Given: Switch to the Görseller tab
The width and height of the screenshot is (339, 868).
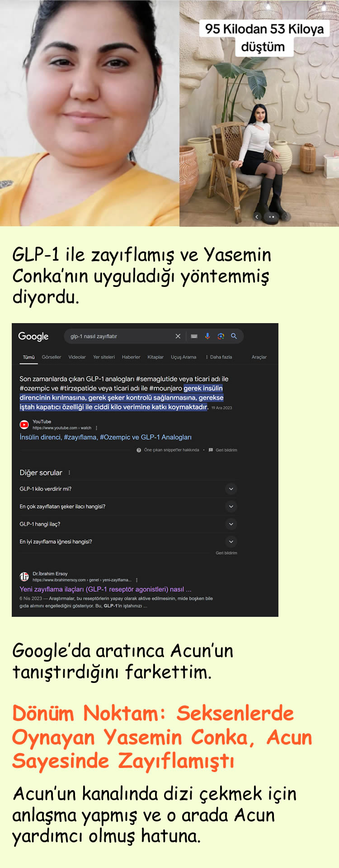Looking at the screenshot, I should pos(52,357).
